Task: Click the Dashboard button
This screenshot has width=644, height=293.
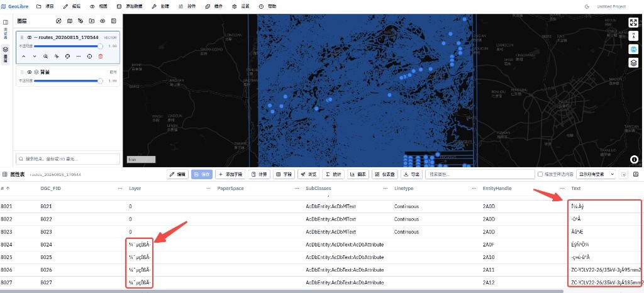Action: [384, 174]
